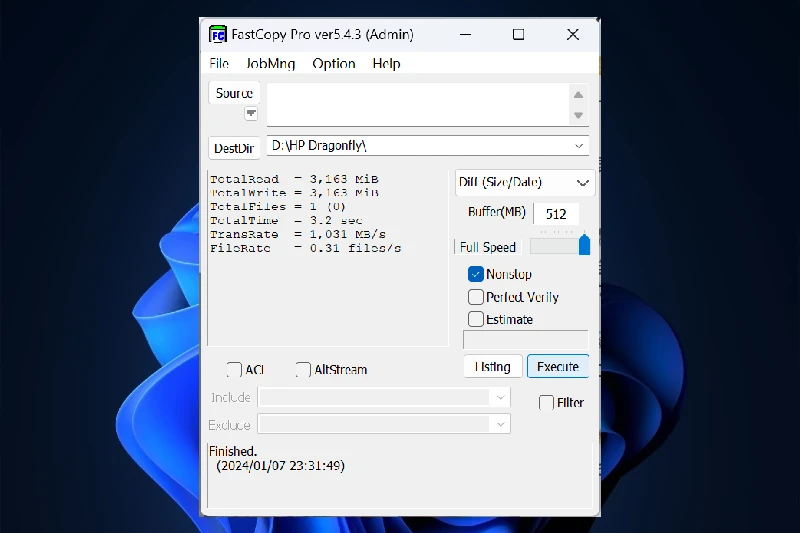Viewport: 800px width, 533px height.
Task: Click the Buffer(MB) field showing 512
Action: point(556,214)
